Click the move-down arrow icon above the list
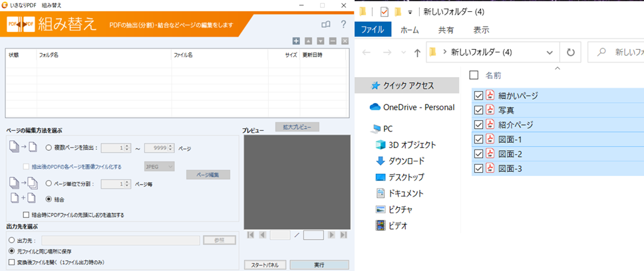Viewport: 644px width, 271px height. point(321,41)
